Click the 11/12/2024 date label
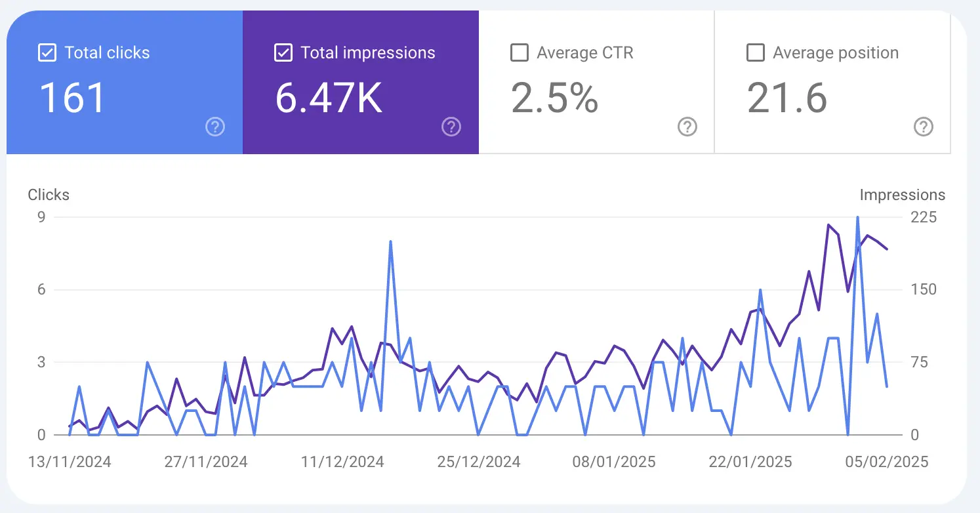Viewport: 980px width, 513px height. (x=342, y=462)
